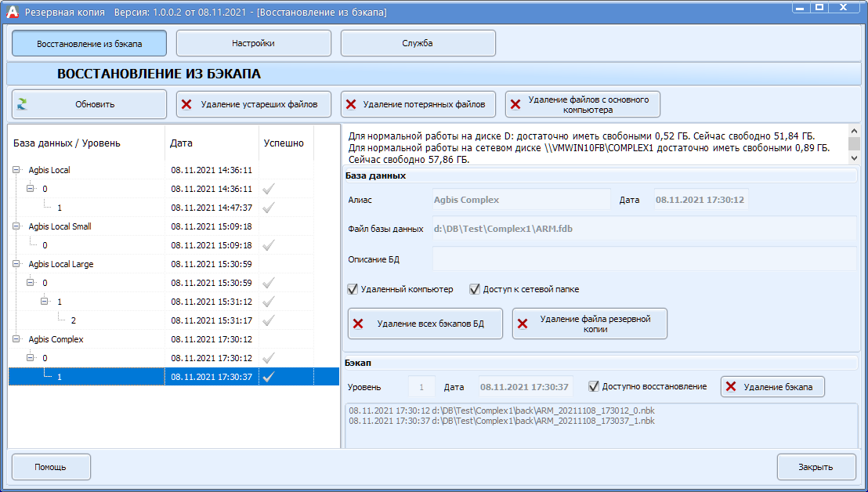Click the date 08.11.2021 14:47:37 cell

click(212, 208)
